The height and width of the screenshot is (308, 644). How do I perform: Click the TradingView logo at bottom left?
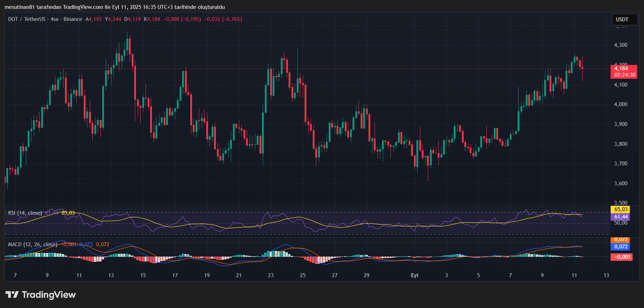tap(40, 295)
